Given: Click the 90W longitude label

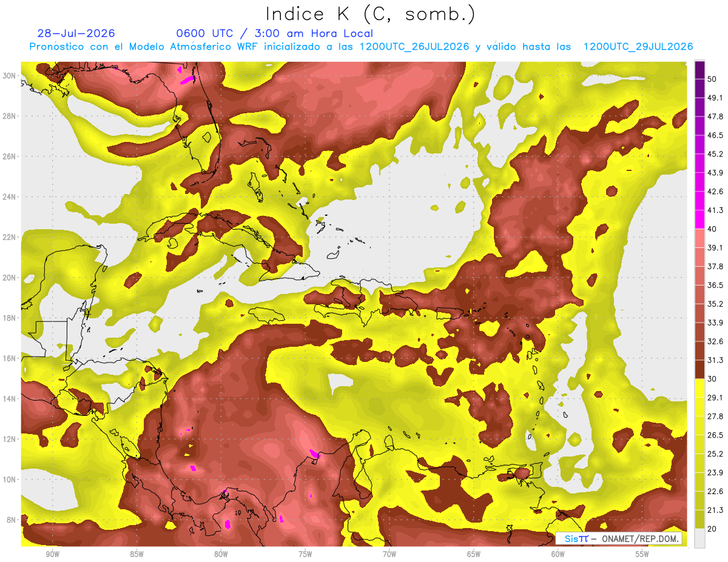Looking at the screenshot, I should [52, 554].
